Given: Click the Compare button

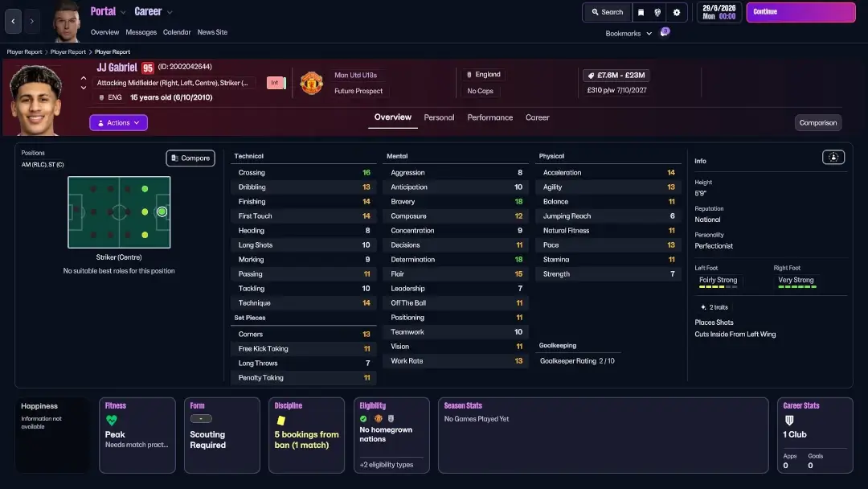Looking at the screenshot, I should point(190,158).
